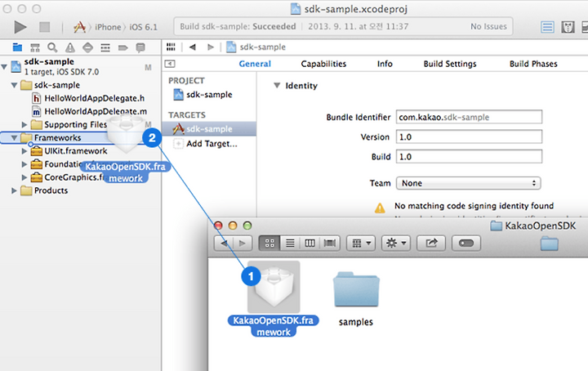Viewport: 588px width, 371px height.
Task: Show the standard editor icon
Action: click(547, 27)
